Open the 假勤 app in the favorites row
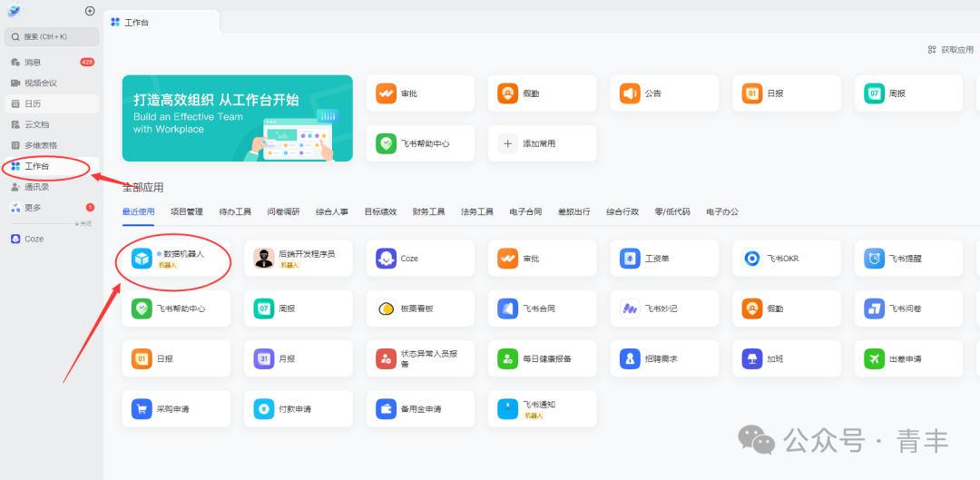 [543, 93]
